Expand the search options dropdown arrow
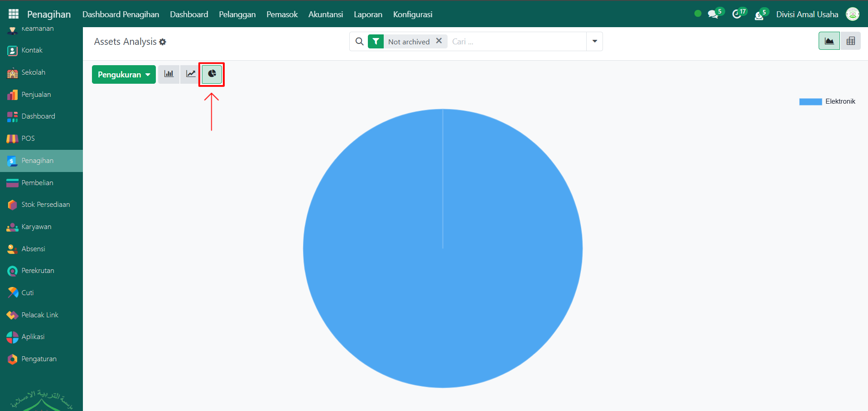 (594, 41)
